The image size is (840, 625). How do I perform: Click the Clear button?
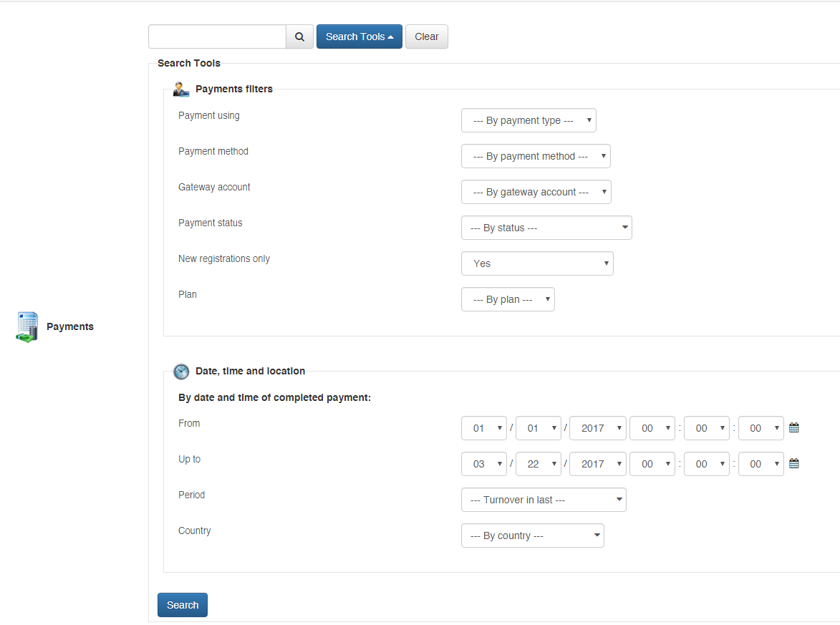point(426,37)
